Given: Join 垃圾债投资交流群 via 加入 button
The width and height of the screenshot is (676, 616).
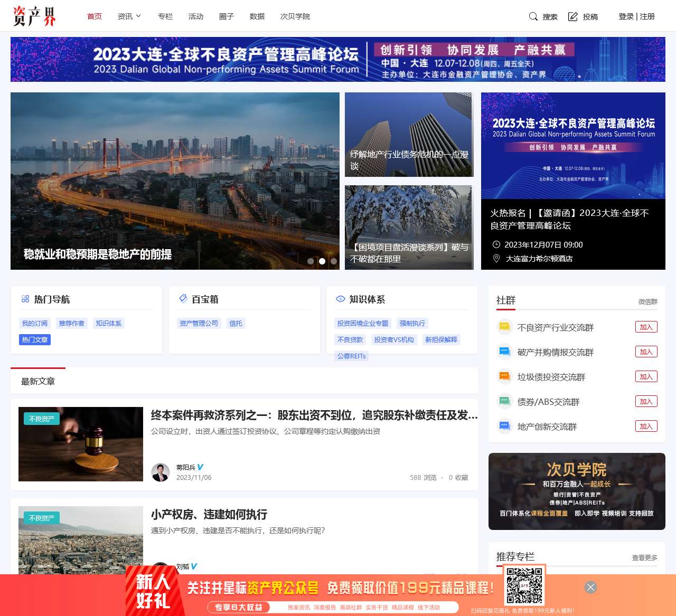Looking at the screenshot, I should click(x=646, y=377).
